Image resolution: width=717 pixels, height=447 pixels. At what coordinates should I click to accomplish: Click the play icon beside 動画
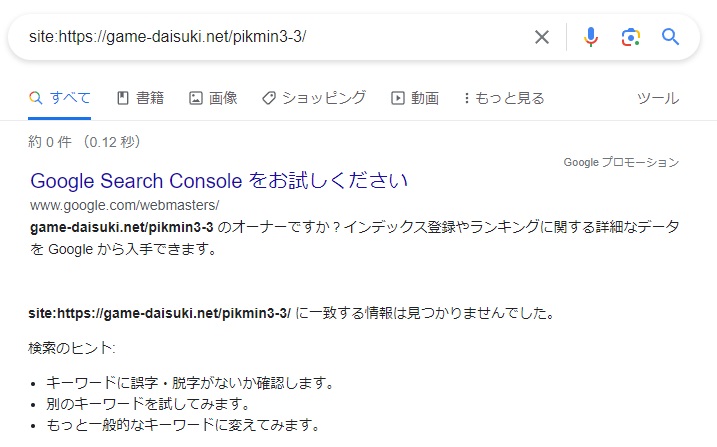[397, 98]
